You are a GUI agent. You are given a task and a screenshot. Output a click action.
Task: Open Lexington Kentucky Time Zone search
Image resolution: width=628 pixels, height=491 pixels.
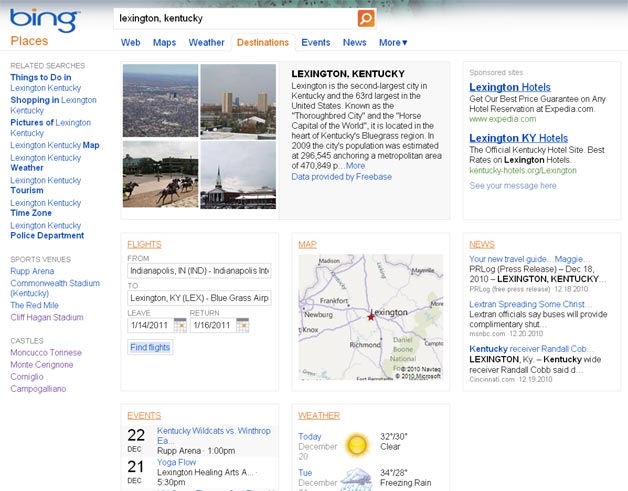46,207
